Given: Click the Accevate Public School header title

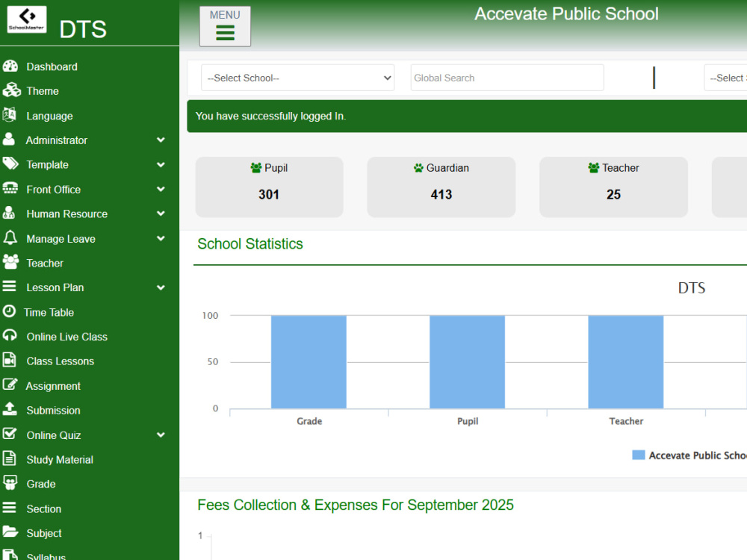Looking at the screenshot, I should pyautogui.click(x=566, y=13).
